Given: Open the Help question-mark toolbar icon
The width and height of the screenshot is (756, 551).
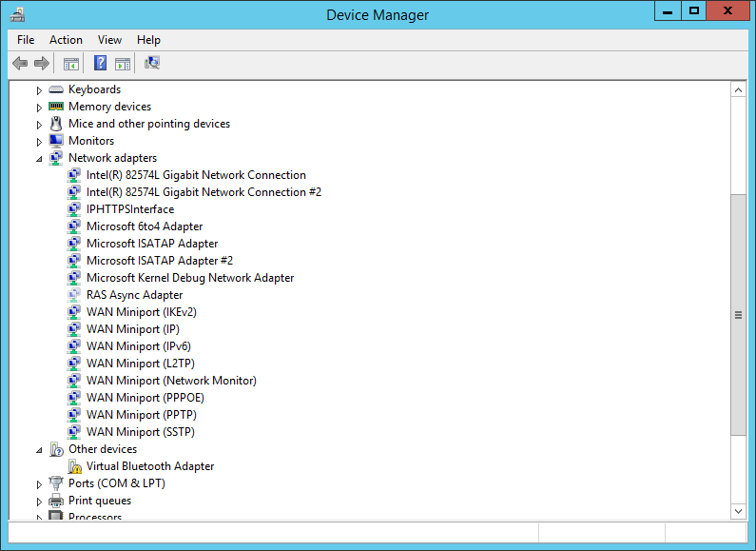Looking at the screenshot, I should pyautogui.click(x=100, y=63).
